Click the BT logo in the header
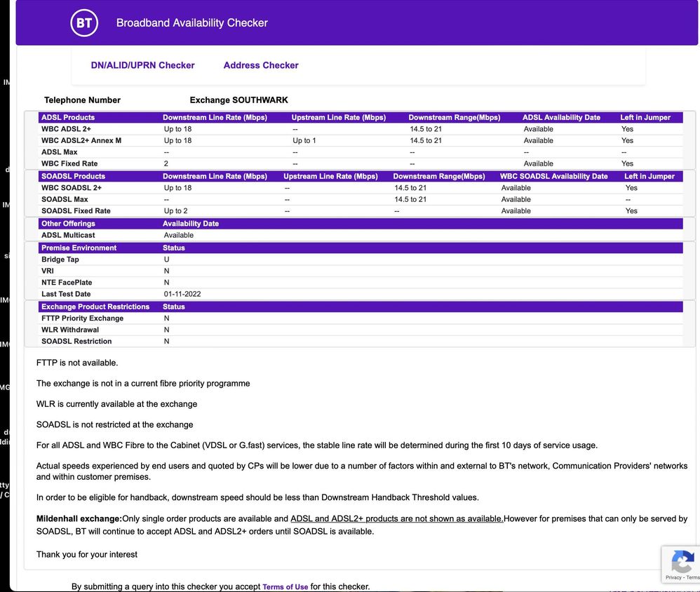700x592 pixels. 84,23
